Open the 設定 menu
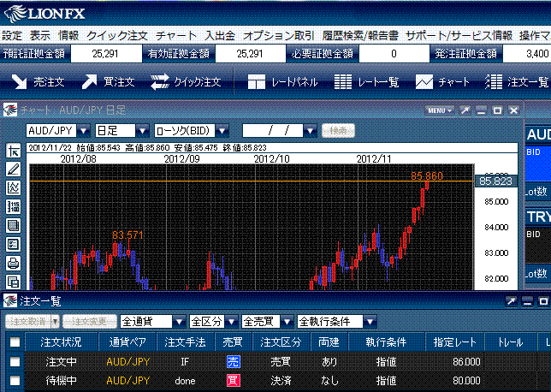 pos(12,35)
